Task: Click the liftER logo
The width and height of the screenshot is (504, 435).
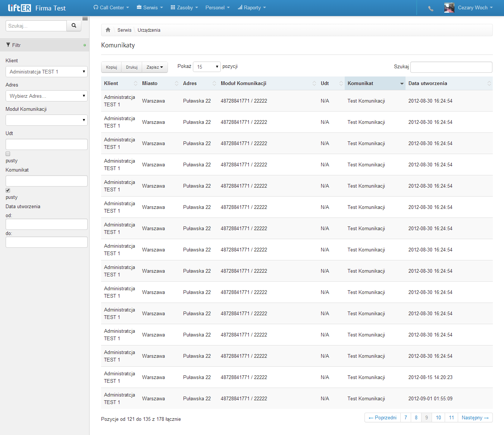Action: point(19,8)
